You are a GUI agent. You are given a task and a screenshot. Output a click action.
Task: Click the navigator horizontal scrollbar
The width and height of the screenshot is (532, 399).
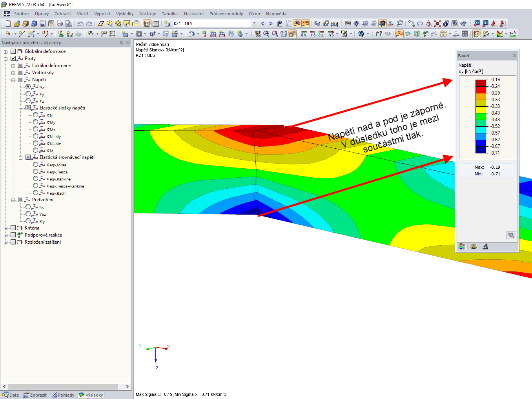click(63, 386)
